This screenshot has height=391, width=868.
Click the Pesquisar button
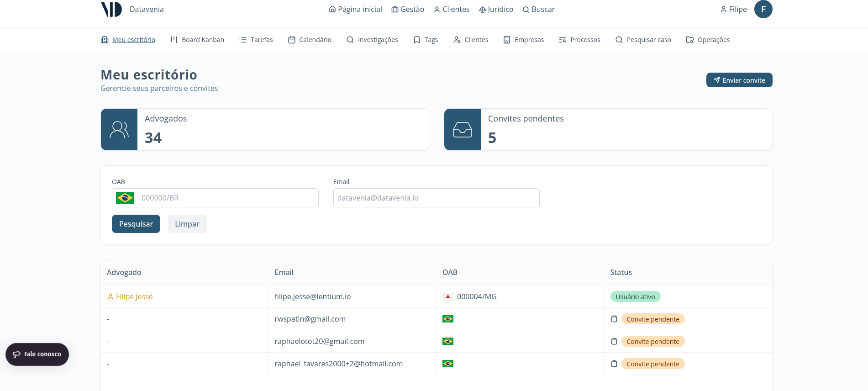pyautogui.click(x=136, y=224)
